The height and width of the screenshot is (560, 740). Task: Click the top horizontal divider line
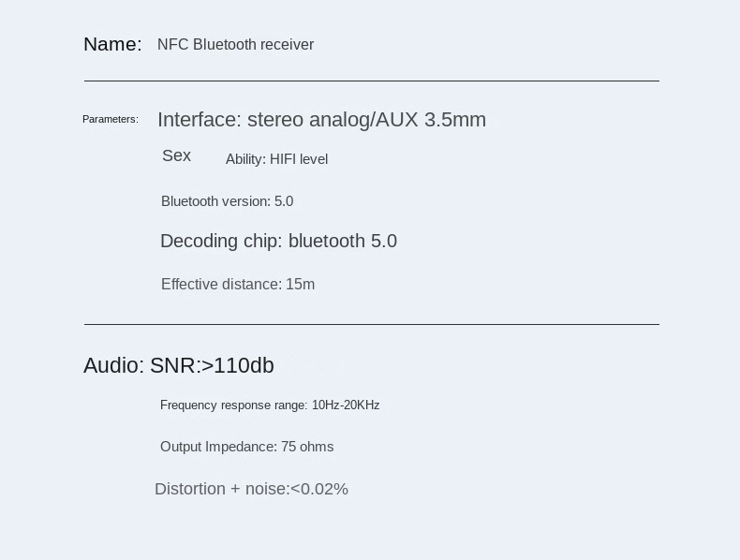371,81
